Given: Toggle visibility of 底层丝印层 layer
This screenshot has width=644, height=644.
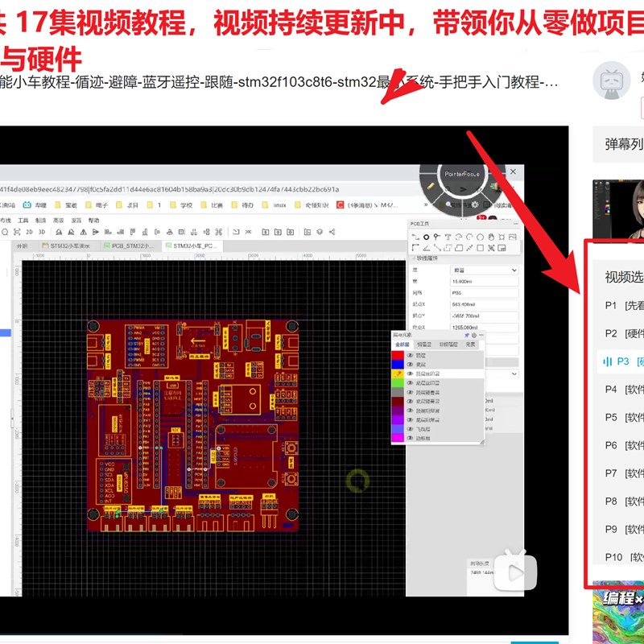Looking at the screenshot, I should pos(410,383).
